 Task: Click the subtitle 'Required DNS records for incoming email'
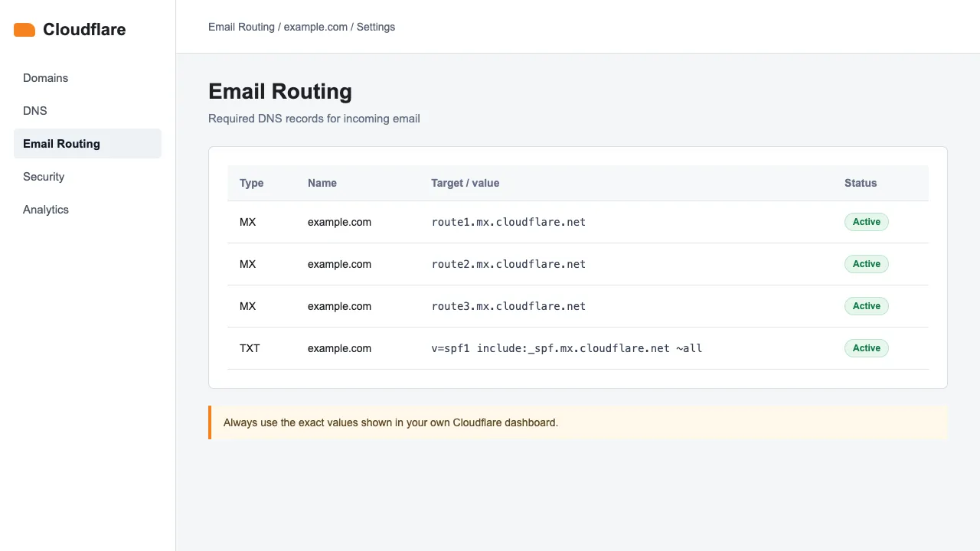(314, 119)
